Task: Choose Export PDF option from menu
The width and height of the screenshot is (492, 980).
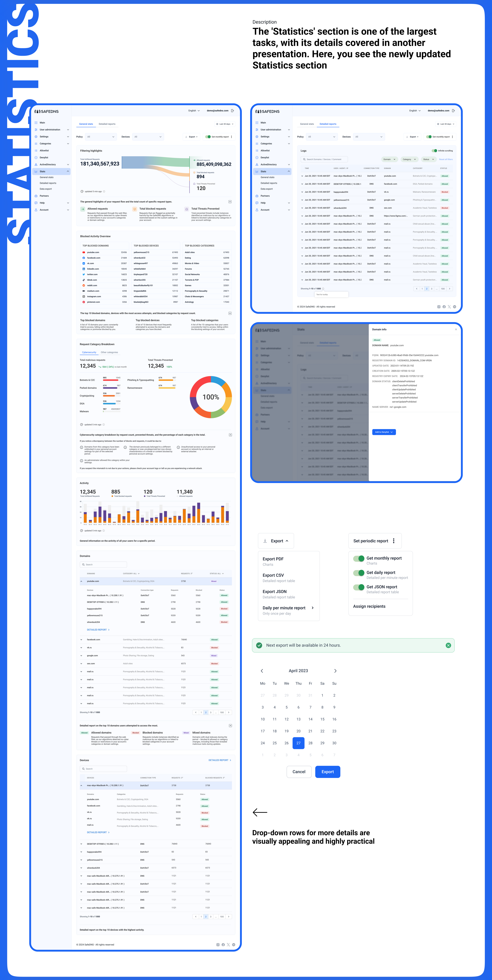Action: (273, 559)
